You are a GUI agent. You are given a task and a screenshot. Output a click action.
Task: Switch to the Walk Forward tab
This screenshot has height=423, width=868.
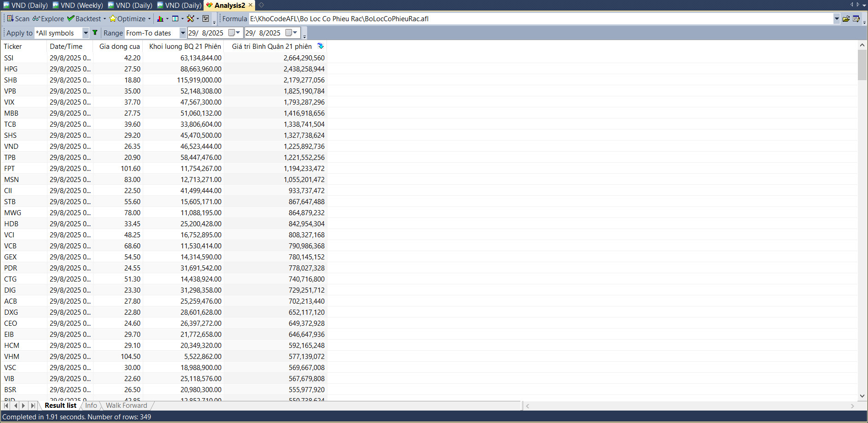point(126,405)
